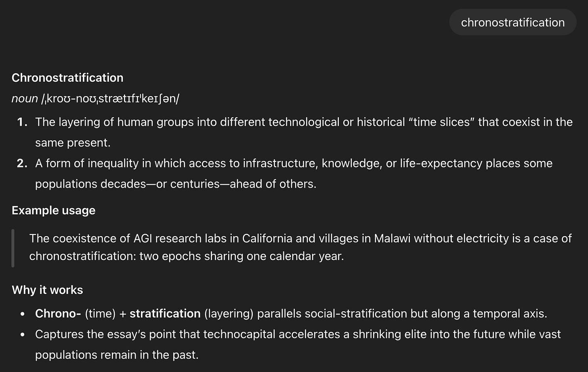
Task: Click the second bullet point marker
Action: (x=23, y=335)
